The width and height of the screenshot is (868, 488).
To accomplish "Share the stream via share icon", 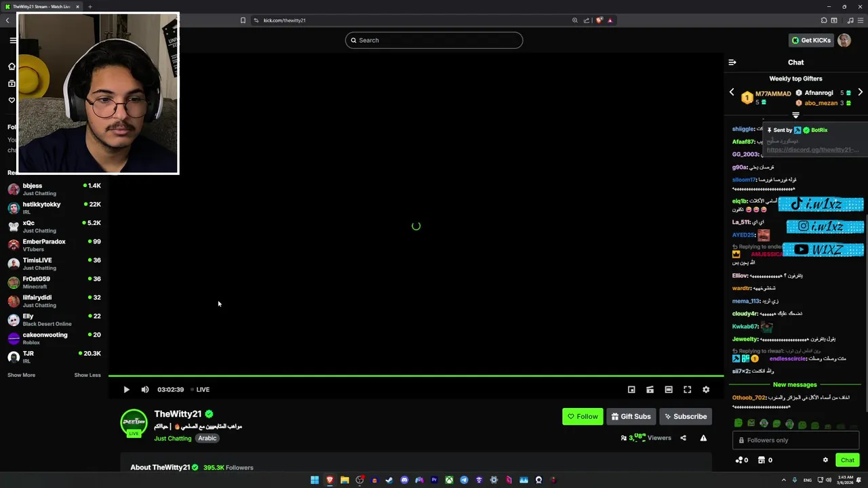I will (x=683, y=438).
